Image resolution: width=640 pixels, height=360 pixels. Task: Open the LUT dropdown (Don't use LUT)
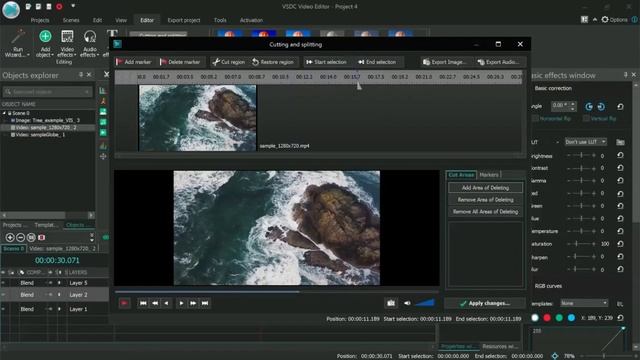coord(585,142)
